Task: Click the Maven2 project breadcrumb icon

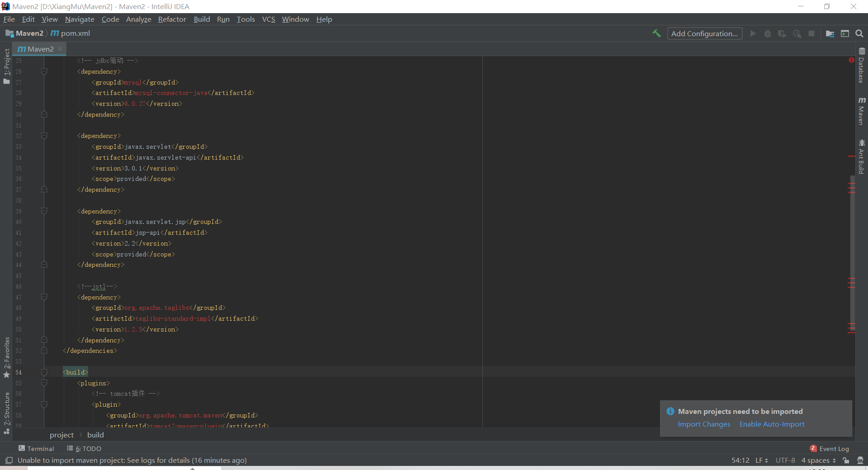Action: pos(9,33)
